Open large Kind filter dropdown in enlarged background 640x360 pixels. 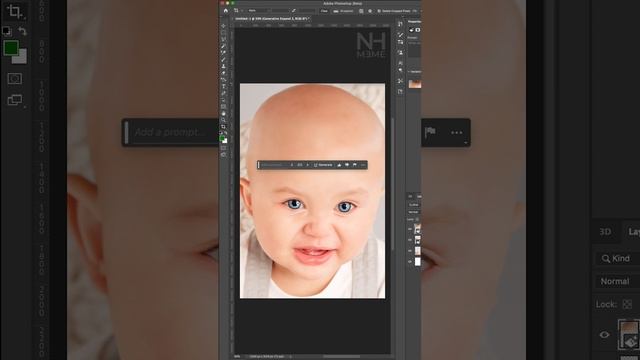click(x=617, y=258)
